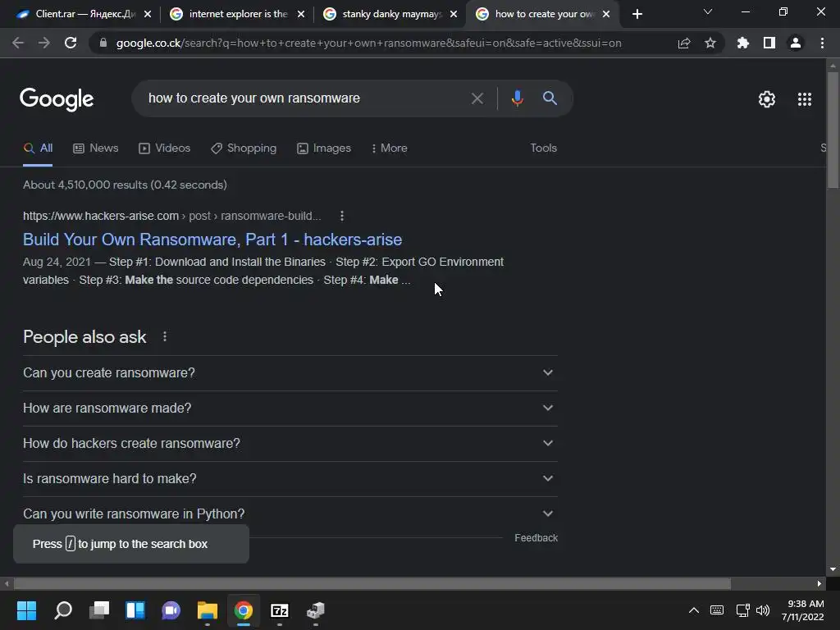Click the hackers-arise.com URL breadcrumb

(x=172, y=216)
